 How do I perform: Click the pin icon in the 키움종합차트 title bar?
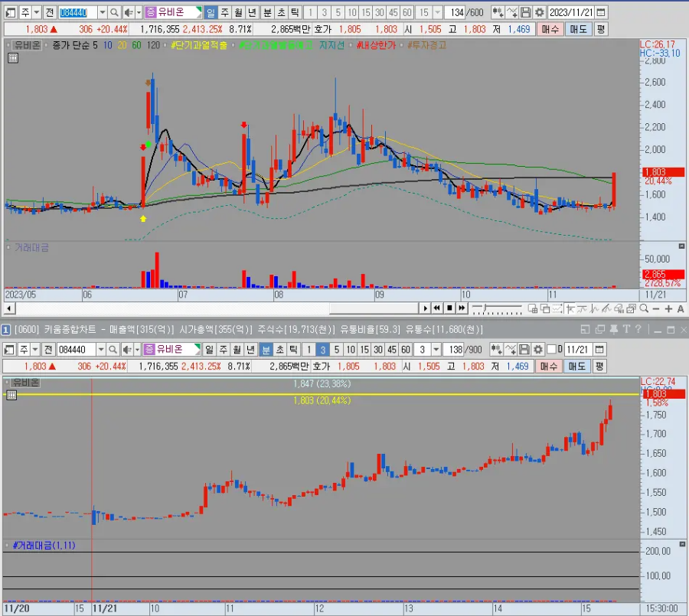614,329
